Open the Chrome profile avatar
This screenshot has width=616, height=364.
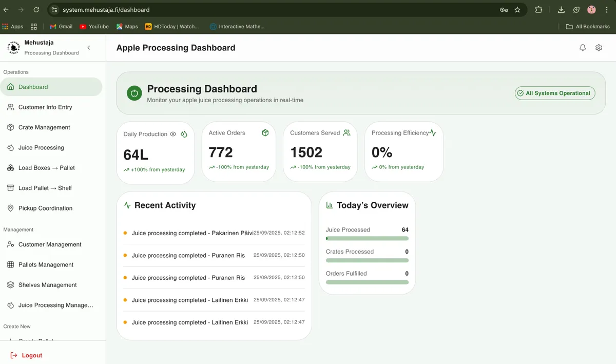tap(591, 10)
